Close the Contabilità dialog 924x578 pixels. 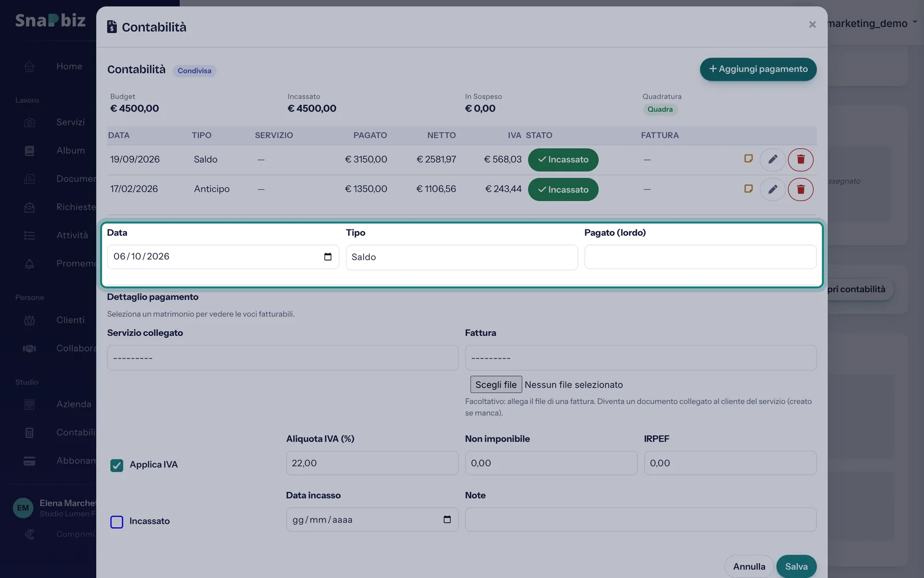point(812,24)
